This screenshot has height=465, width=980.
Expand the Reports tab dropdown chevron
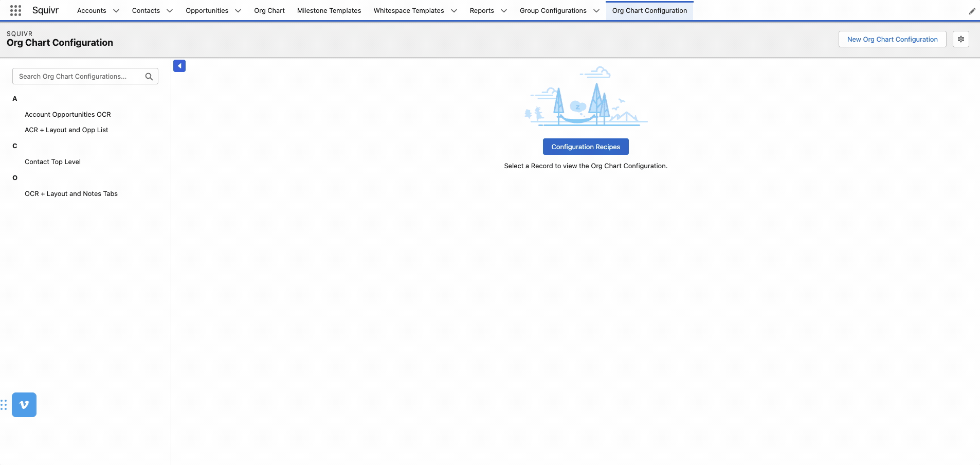[x=504, y=11]
